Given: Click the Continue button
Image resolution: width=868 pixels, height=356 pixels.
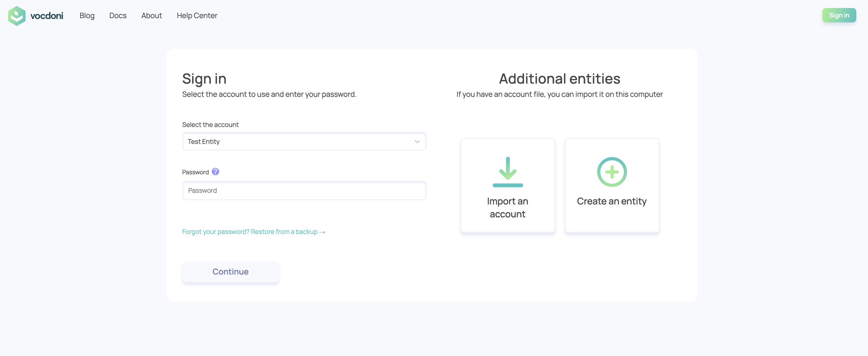Looking at the screenshot, I should (x=231, y=272).
